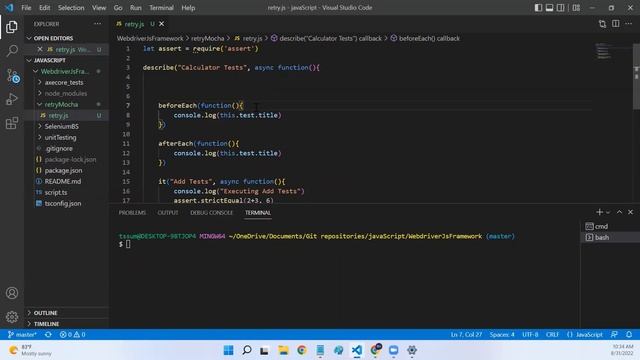Open the Search view in activity bar
Viewport: 640px width, 360px height.
click(x=12, y=51)
